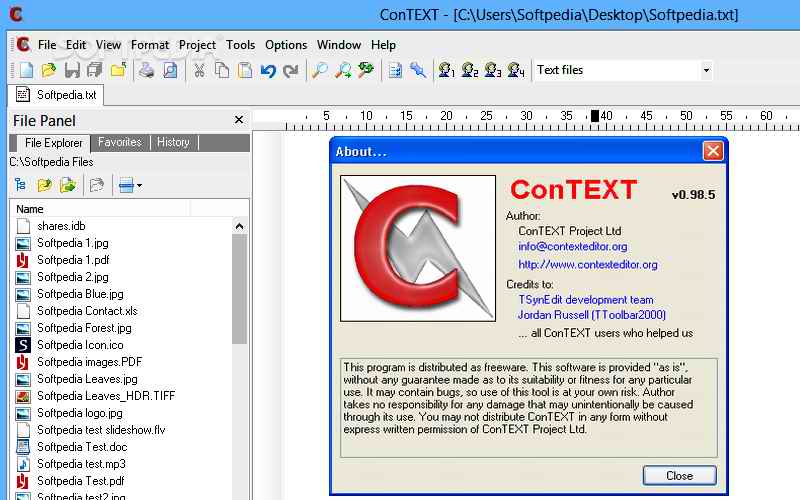Click the folder tree icon in File Panel
The image size is (800, 500).
20,185
